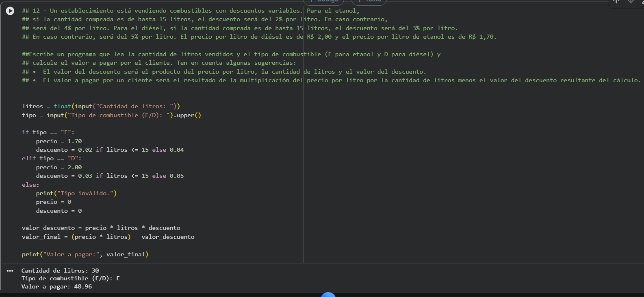
Task: Click the line 'print("Valor a pagar:", valor_final)'
Action: coord(85,255)
